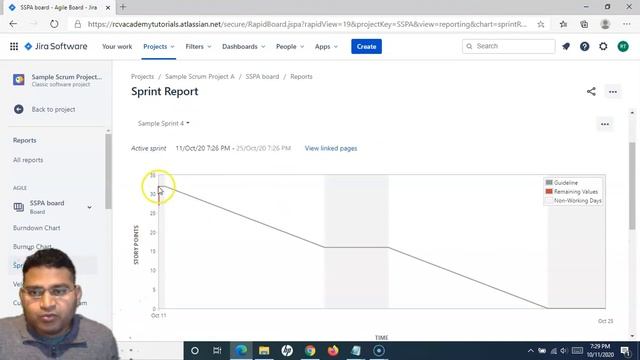Expand the Dashboards dropdown

pyautogui.click(x=244, y=47)
